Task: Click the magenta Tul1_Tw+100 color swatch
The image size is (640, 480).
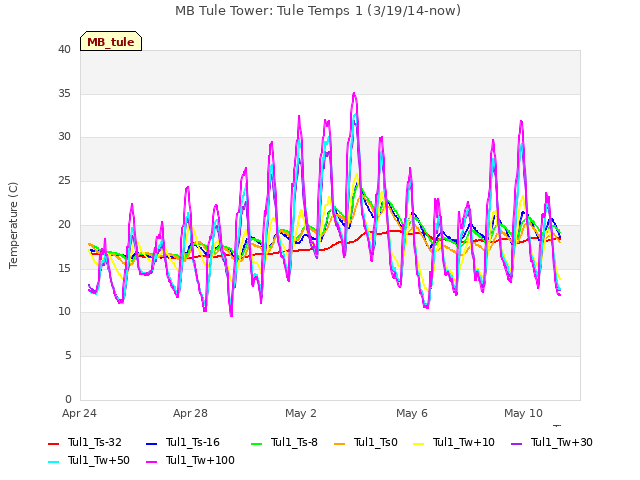Action: (x=151, y=461)
